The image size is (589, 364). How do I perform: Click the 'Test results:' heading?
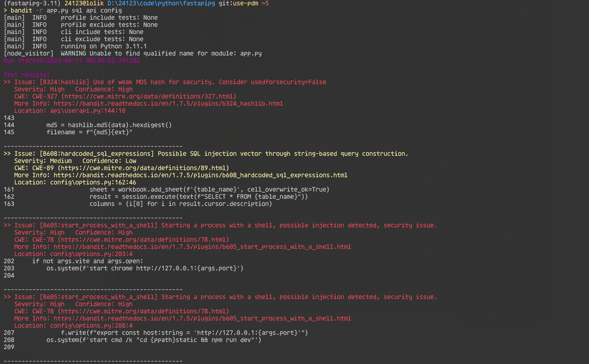pos(27,75)
